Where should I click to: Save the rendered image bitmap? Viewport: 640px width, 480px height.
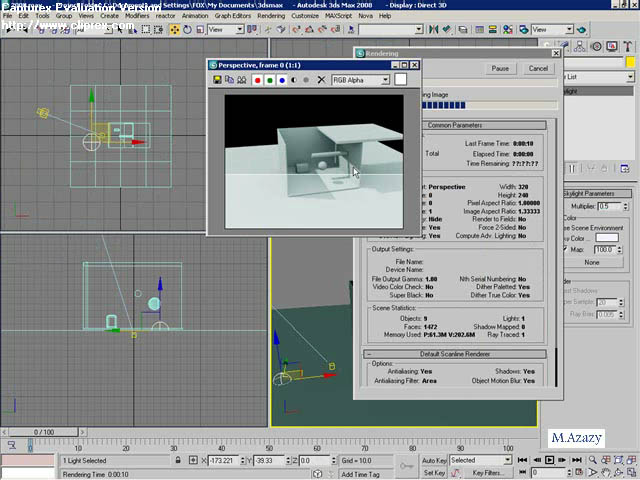point(217,80)
